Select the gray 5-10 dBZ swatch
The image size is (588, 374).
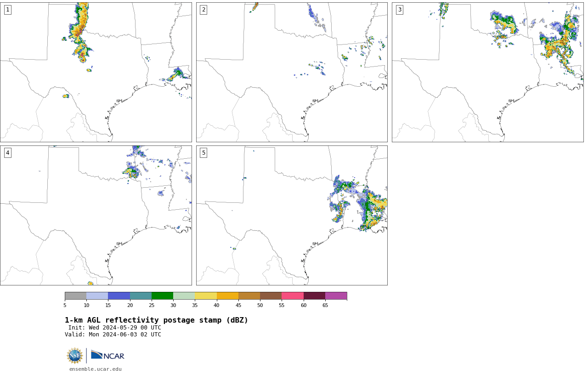[x=75, y=296]
